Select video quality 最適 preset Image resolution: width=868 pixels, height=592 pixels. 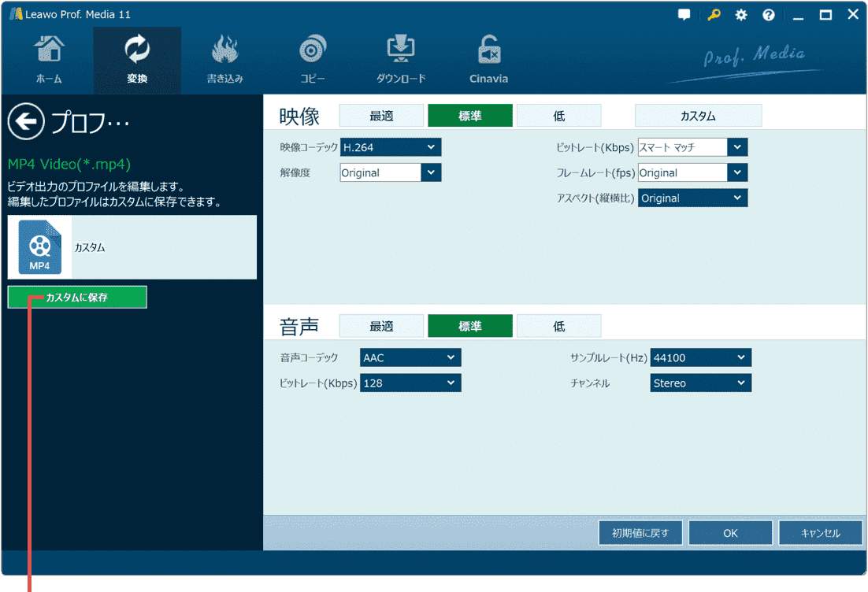click(381, 116)
